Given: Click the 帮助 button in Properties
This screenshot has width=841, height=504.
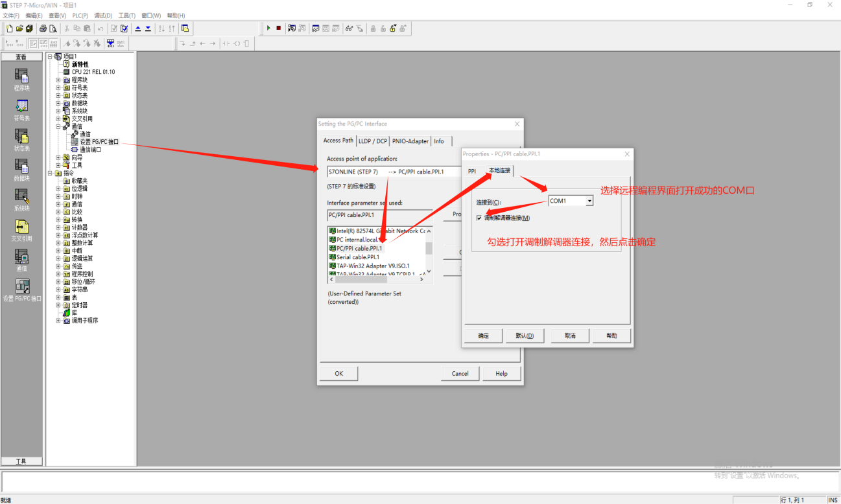Looking at the screenshot, I should pyautogui.click(x=611, y=336).
